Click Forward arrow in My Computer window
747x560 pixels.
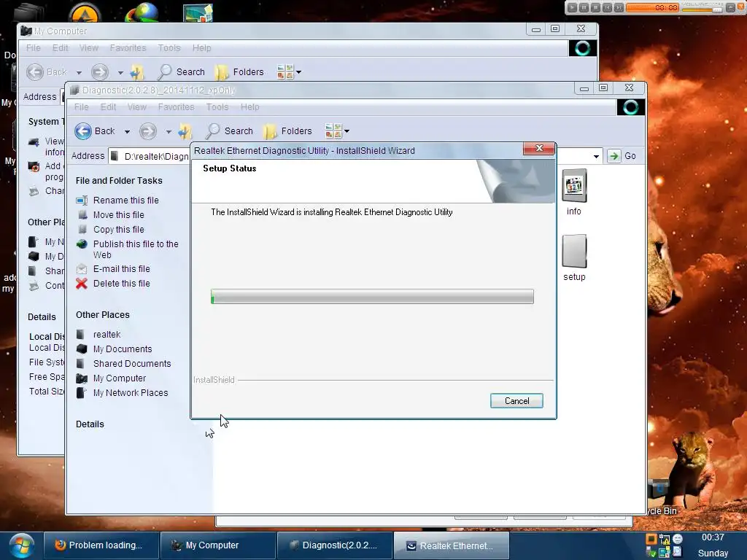click(99, 72)
